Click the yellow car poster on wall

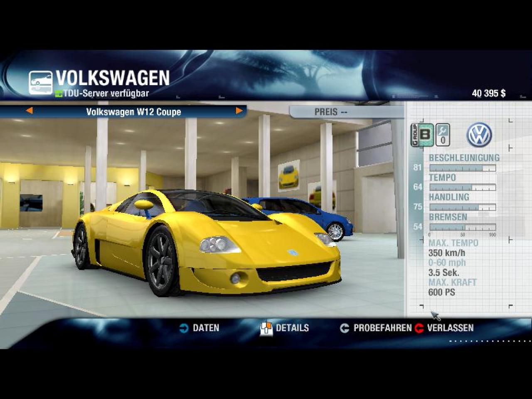click(289, 175)
